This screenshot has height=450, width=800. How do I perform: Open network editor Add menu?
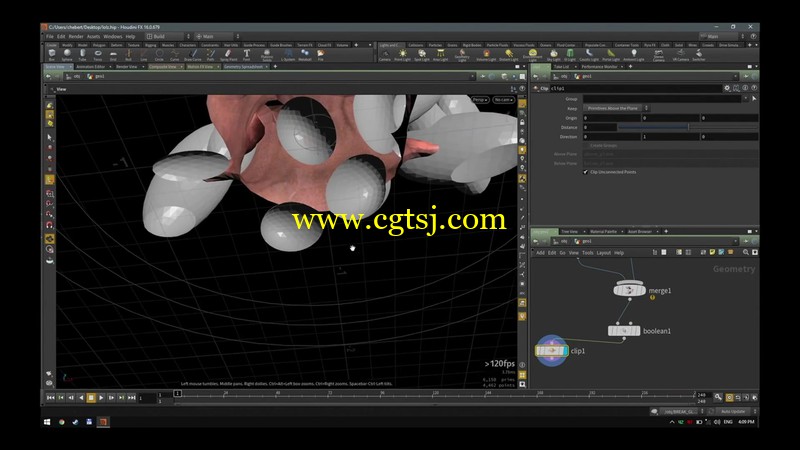[540, 253]
